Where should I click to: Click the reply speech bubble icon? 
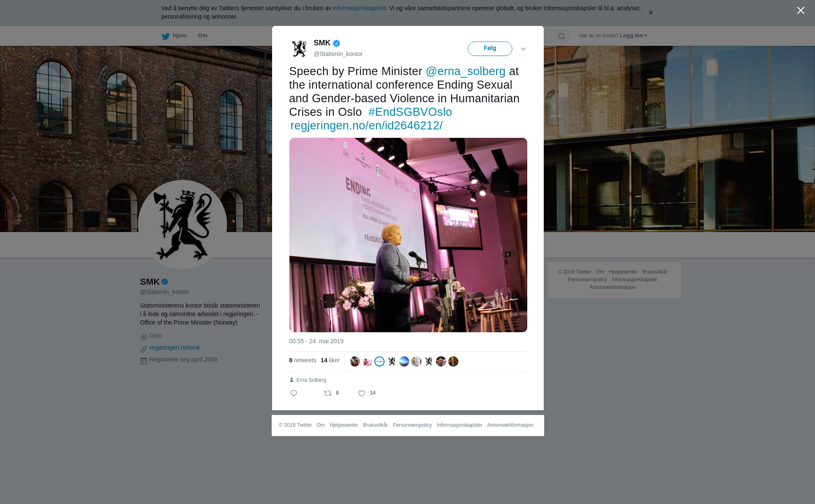click(294, 393)
